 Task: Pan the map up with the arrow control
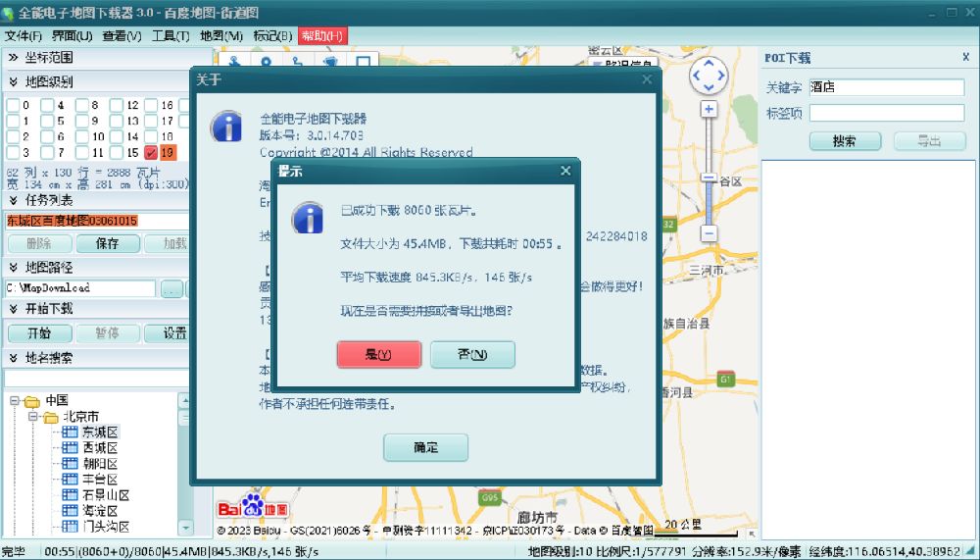709,63
